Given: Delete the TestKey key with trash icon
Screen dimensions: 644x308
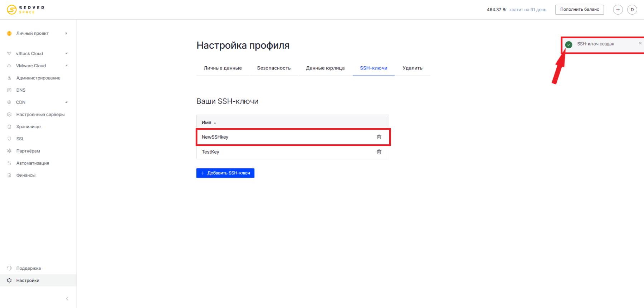Looking at the screenshot, I should [379, 152].
